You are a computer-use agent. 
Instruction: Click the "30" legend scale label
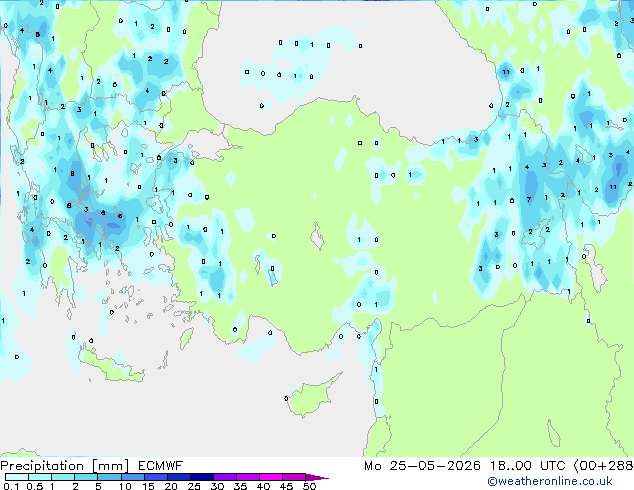[217, 486]
